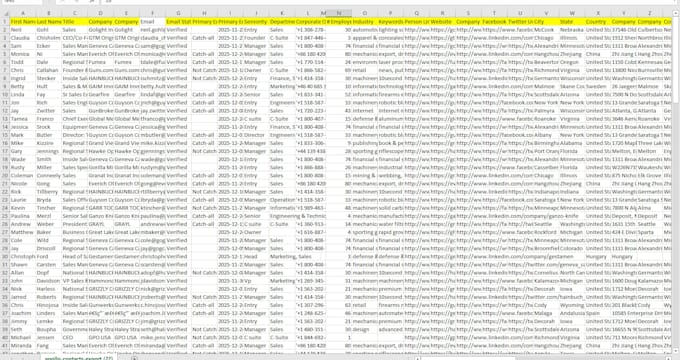Click industry cell 'retail' in Chris Callahan row
Viewport: 680px width, 360px height.
click(365, 70)
